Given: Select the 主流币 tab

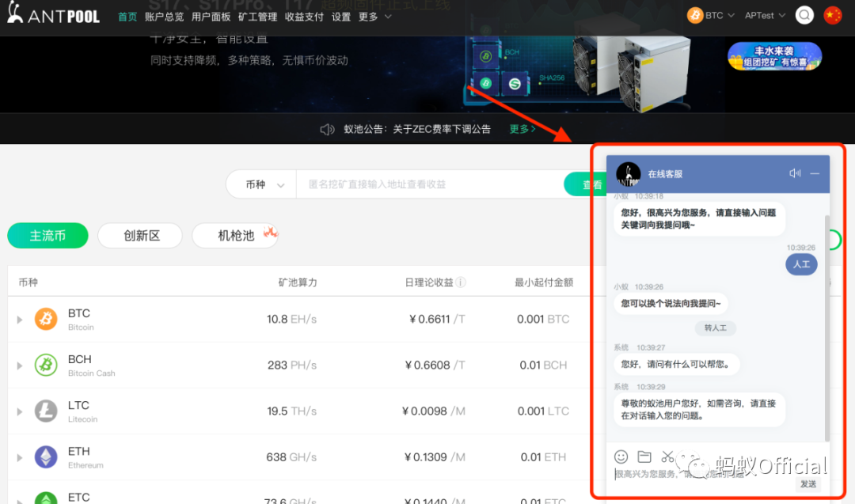Looking at the screenshot, I should point(47,235).
